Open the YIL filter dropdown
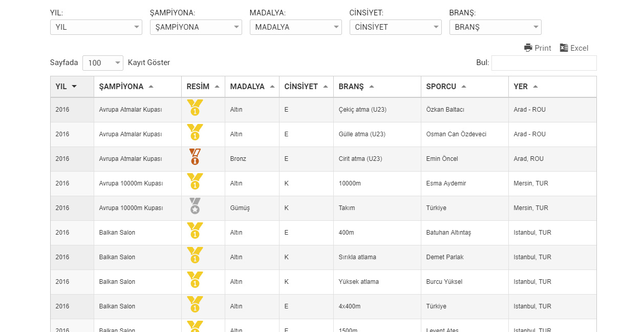The width and height of the screenshot is (644, 332). [x=96, y=27]
